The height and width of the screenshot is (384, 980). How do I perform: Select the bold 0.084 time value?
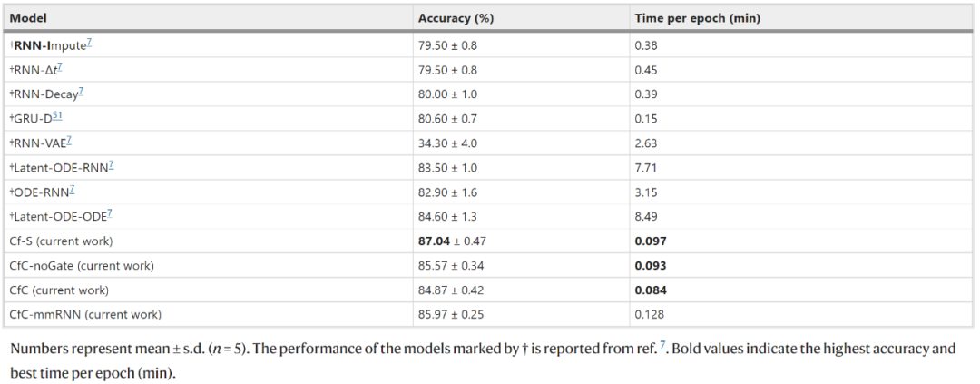[653, 290]
